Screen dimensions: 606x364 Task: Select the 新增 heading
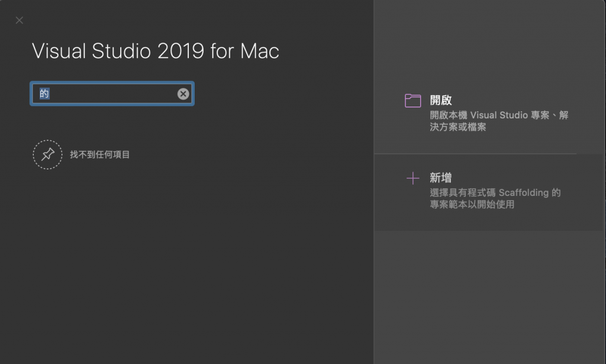tap(441, 178)
